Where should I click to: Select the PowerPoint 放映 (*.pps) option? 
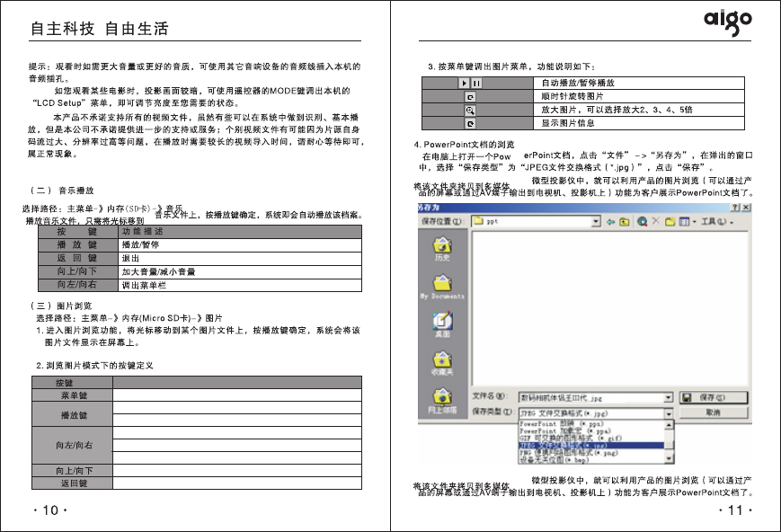click(591, 424)
